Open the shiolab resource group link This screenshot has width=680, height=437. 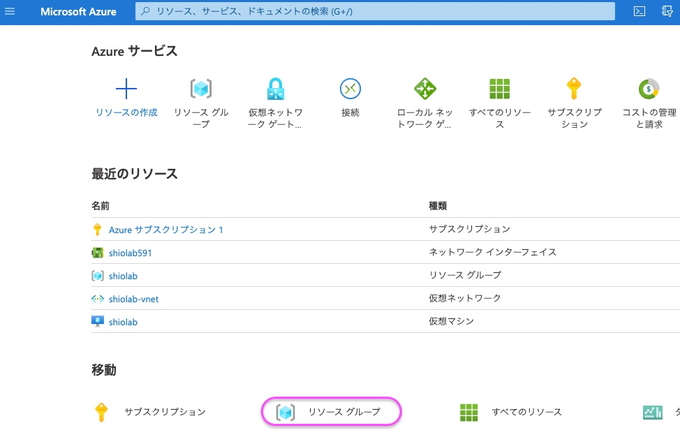123,276
